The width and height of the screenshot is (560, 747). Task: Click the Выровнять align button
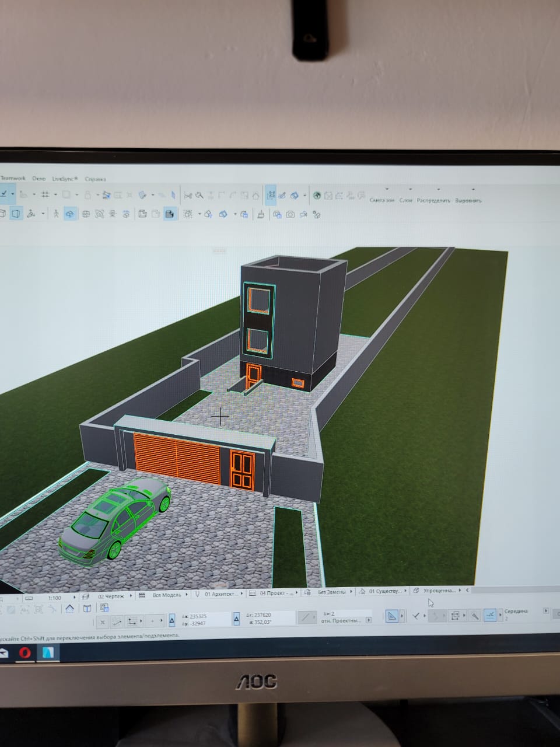468,200
